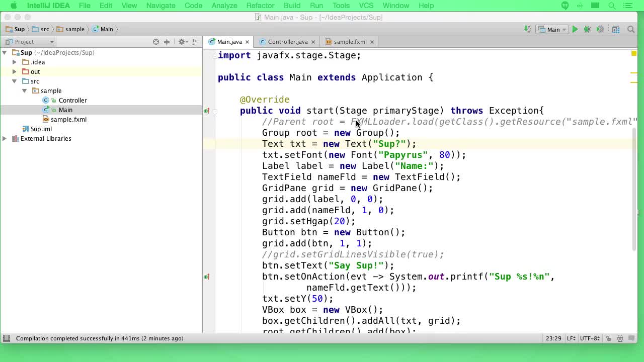
Task: Expand the External Libraries node
Action: tap(4, 138)
